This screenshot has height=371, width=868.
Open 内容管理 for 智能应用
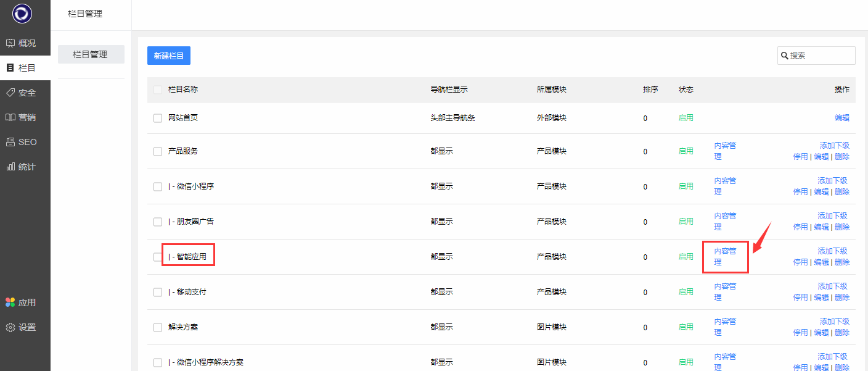(x=725, y=257)
